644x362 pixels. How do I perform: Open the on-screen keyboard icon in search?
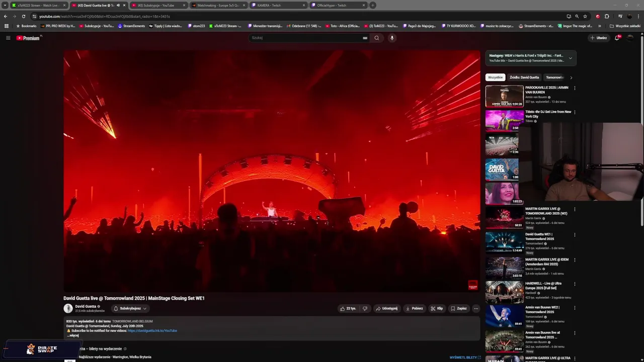(365, 38)
